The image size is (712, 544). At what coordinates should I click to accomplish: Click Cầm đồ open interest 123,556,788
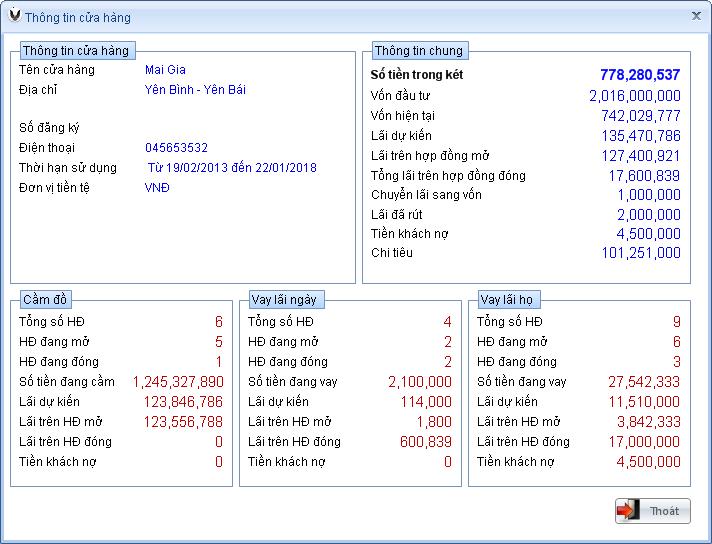183,421
